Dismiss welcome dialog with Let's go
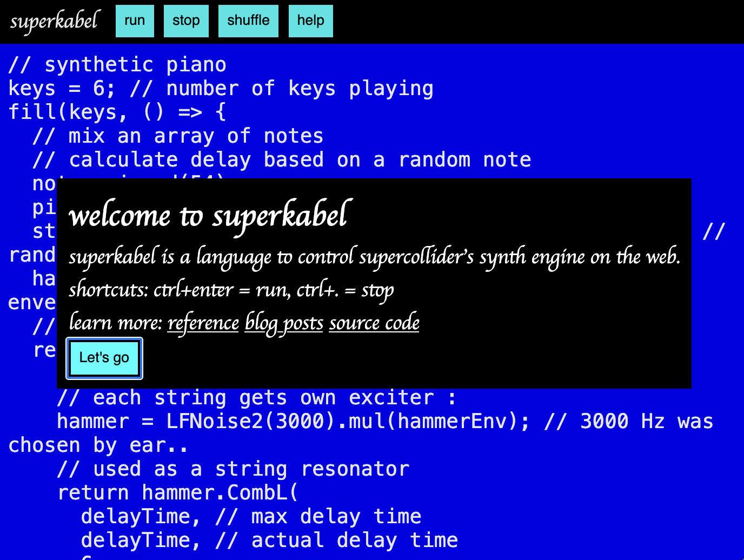Image resolution: width=744 pixels, height=560 pixels. [104, 358]
